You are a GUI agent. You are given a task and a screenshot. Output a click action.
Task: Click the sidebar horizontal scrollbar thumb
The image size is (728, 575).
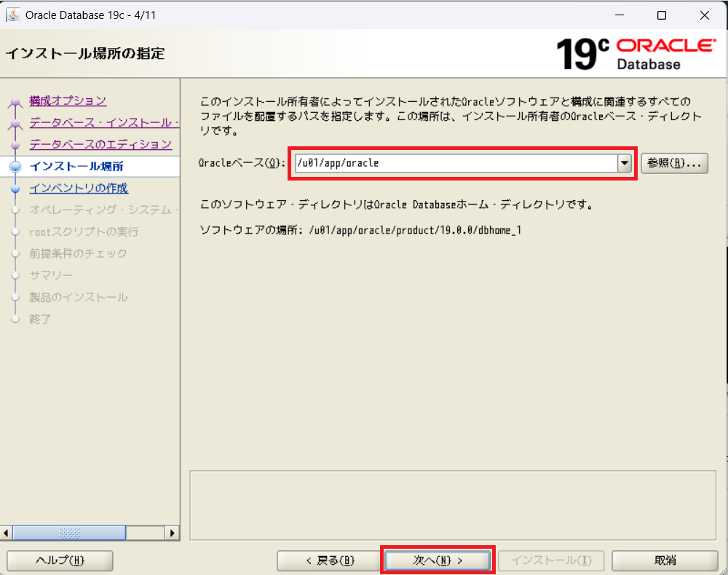click(x=69, y=533)
